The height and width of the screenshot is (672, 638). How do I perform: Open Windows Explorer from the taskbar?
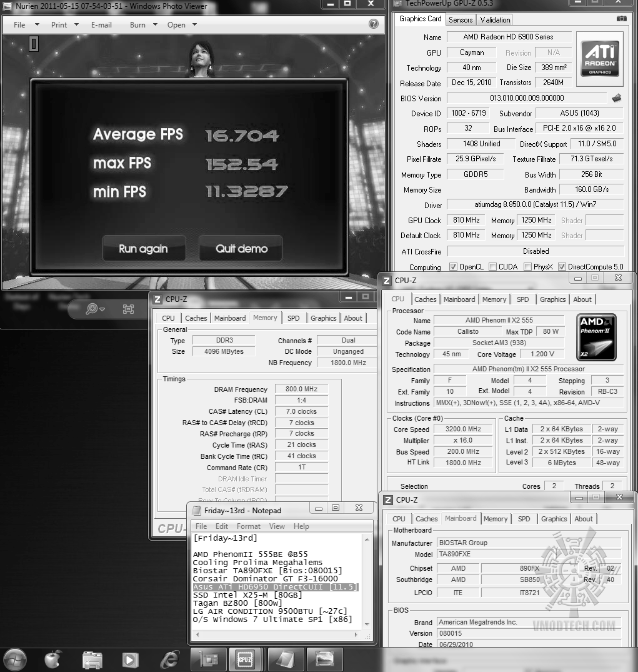[x=92, y=660]
